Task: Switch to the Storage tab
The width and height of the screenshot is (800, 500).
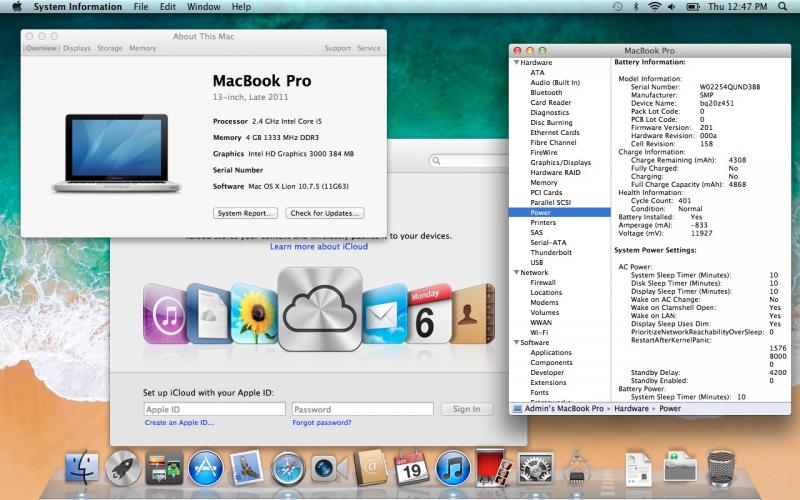Action: tap(110, 48)
